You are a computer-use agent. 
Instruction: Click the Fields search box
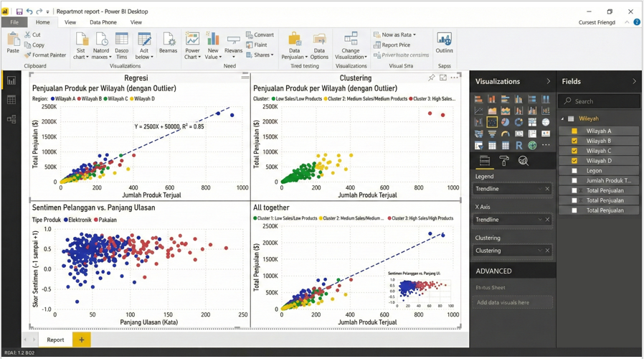click(599, 101)
